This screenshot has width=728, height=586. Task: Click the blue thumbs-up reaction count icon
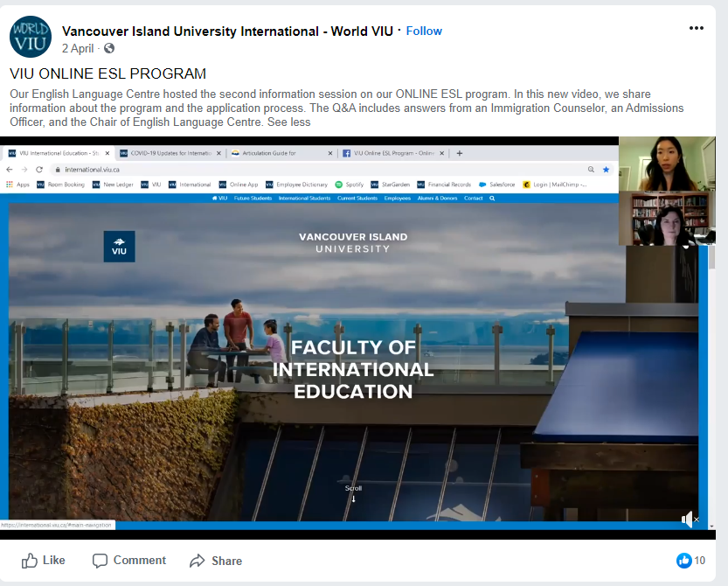(683, 561)
